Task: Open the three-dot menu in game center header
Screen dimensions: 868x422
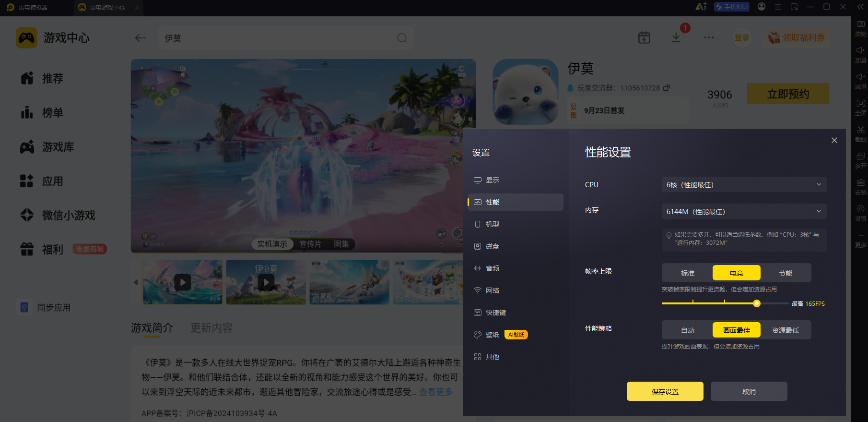Action: pos(709,37)
